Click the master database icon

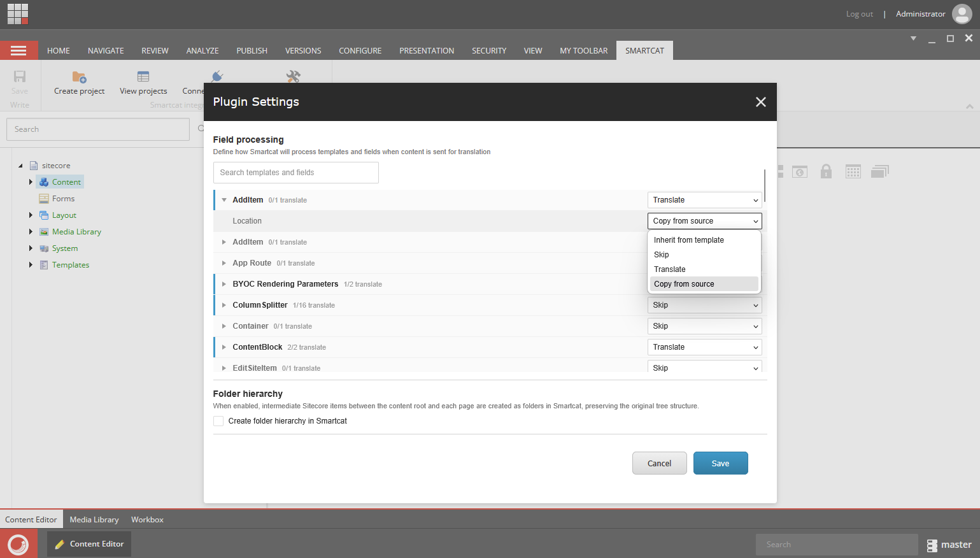coord(932,545)
